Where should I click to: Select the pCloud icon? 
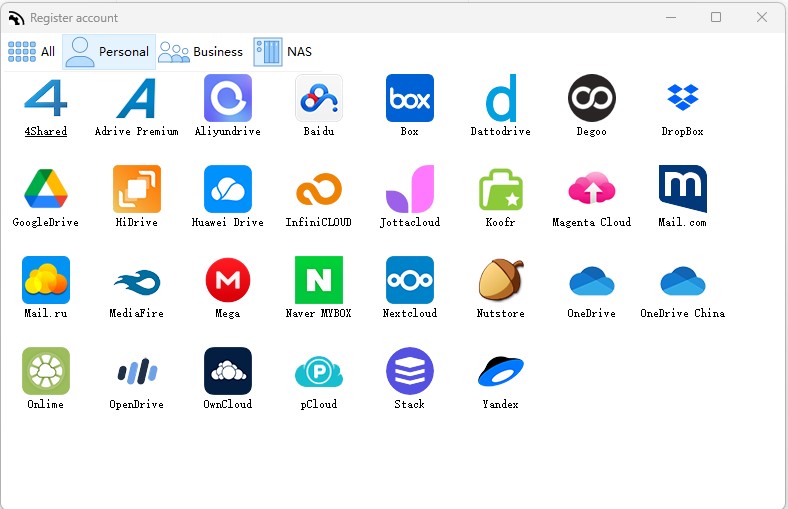tap(319, 371)
